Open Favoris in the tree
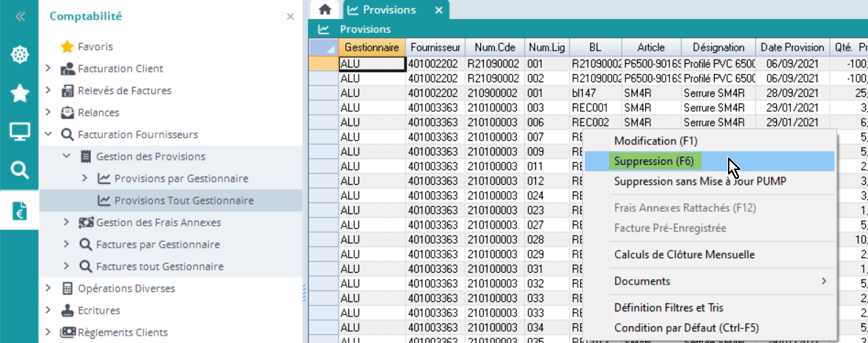The width and height of the screenshot is (868, 343). click(95, 47)
